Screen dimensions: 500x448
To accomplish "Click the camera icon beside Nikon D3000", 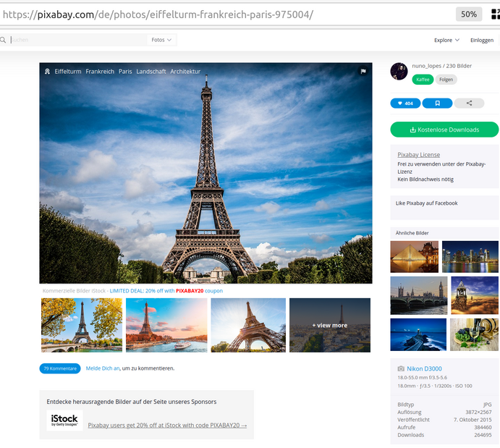I will (401, 368).
